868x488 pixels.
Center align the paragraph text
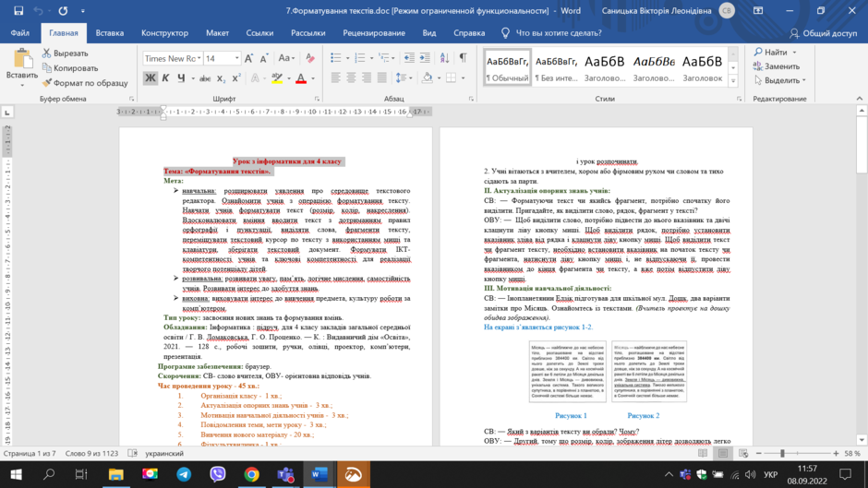(351, 78)
